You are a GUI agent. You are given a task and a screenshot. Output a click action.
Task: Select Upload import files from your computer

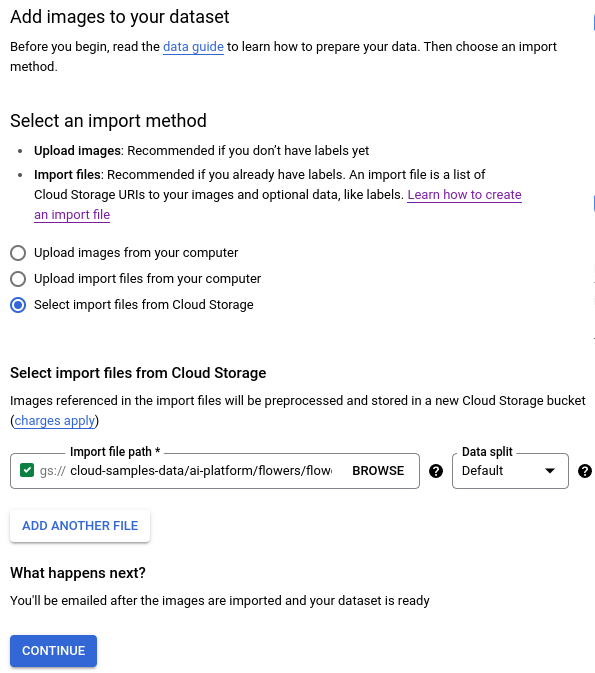[18, 279]
